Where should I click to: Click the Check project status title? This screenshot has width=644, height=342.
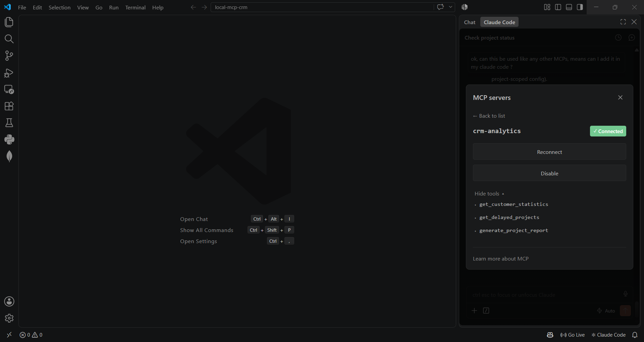tap(489, 38)
